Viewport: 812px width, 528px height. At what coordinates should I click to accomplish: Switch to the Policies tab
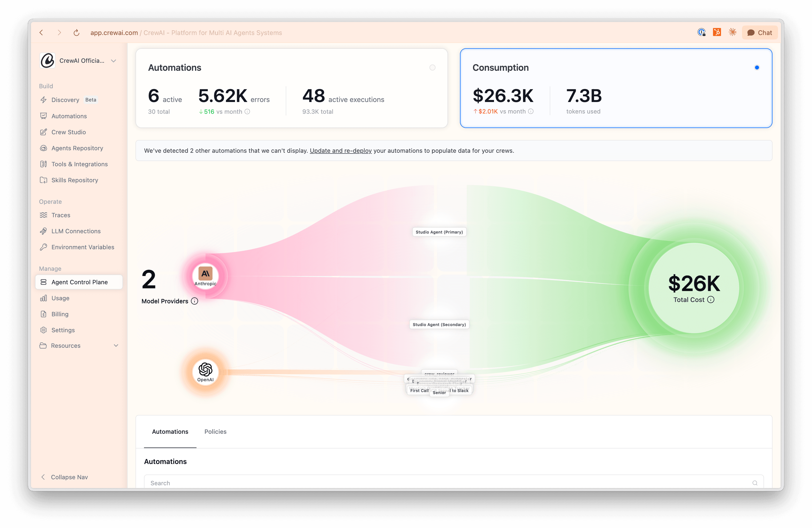(215, 431)
